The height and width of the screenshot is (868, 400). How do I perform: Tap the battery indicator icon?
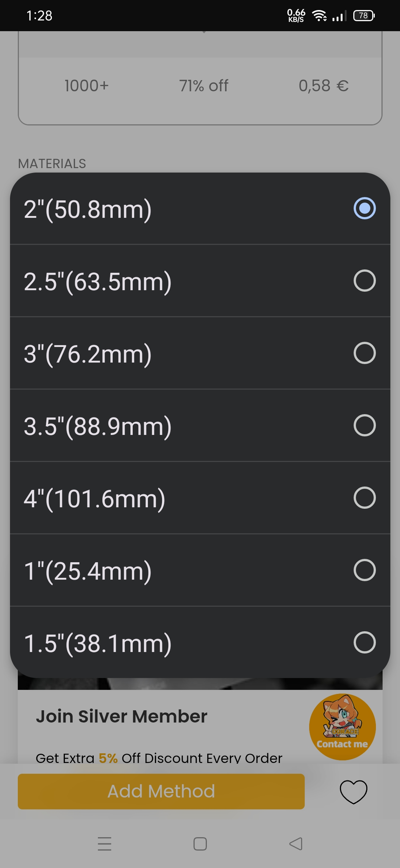click(364, 16)
